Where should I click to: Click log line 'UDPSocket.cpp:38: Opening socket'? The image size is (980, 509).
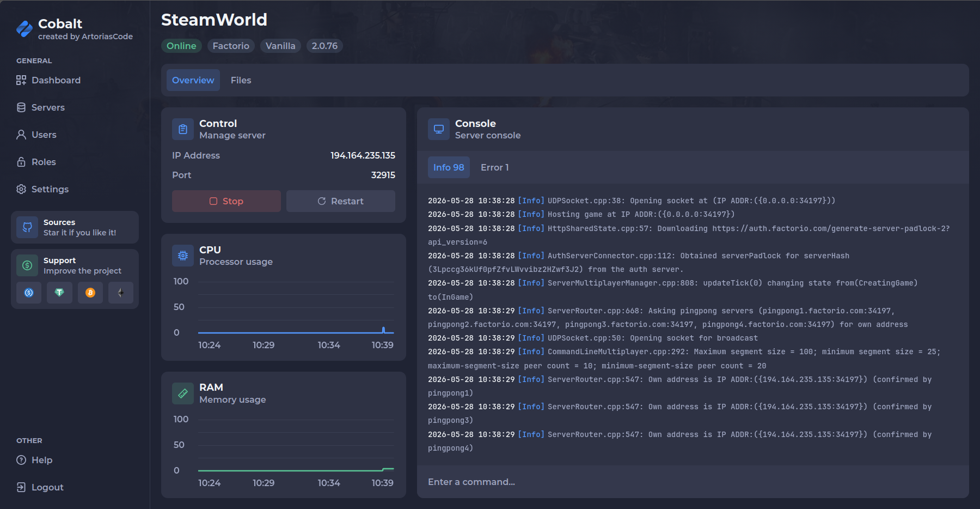pyautogui.click(x=632, y=201)
